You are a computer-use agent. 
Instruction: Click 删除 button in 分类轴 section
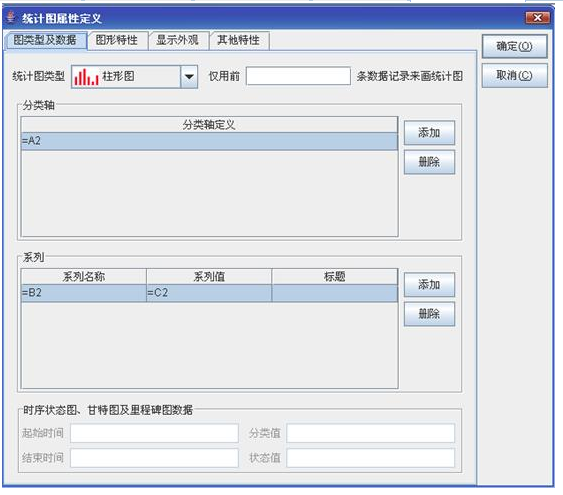pos(429,162)
